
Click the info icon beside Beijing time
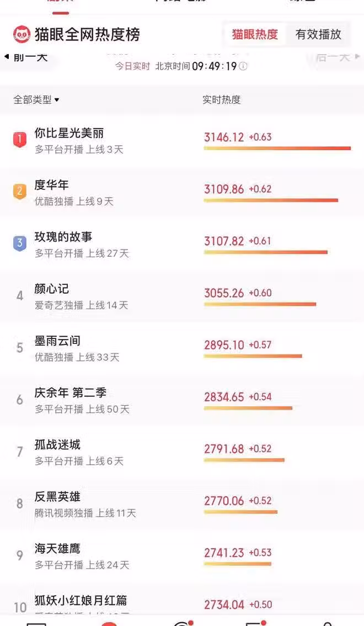(x=243, y=66)
